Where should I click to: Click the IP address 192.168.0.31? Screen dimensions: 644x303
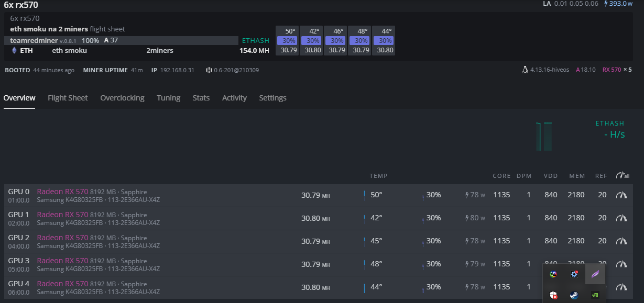pyautogui.click(x=177, y=70)
